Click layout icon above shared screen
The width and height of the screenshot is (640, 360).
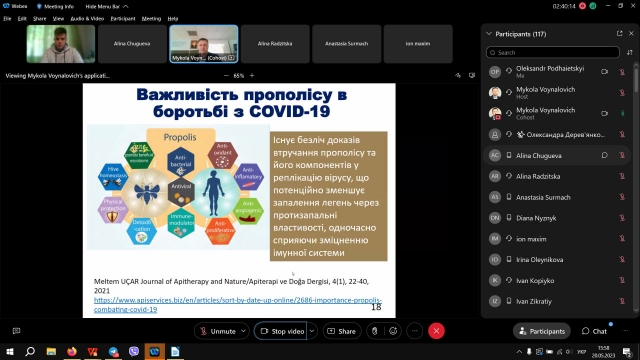472,76
